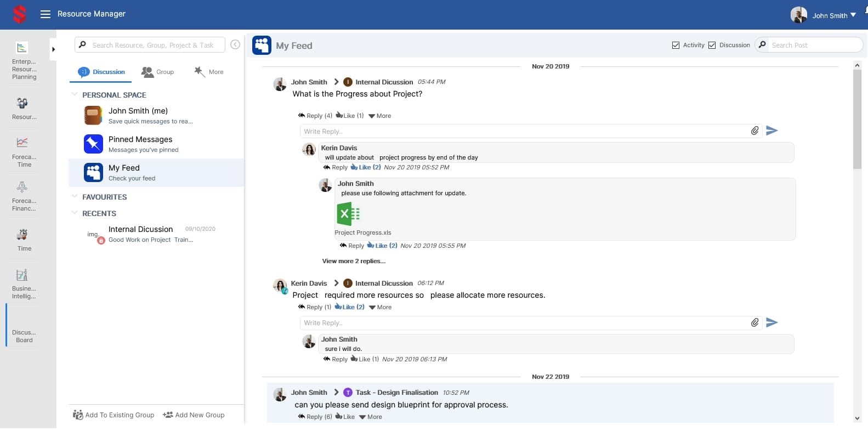Open Pinned Messages in personal space
868x431 pixels.
coord(140,144)
